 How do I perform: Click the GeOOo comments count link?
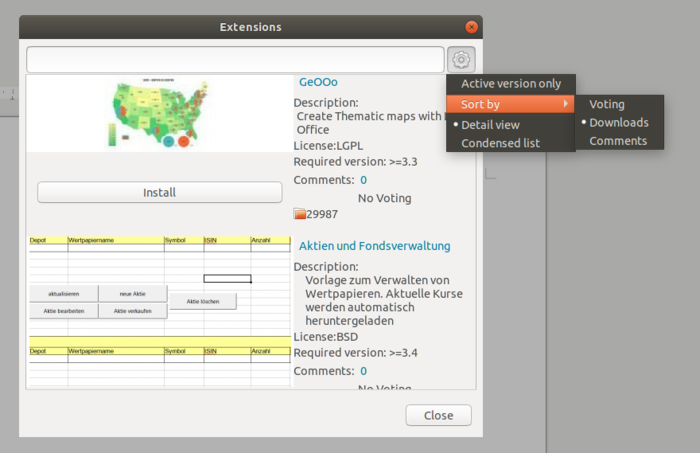point(363,180)
